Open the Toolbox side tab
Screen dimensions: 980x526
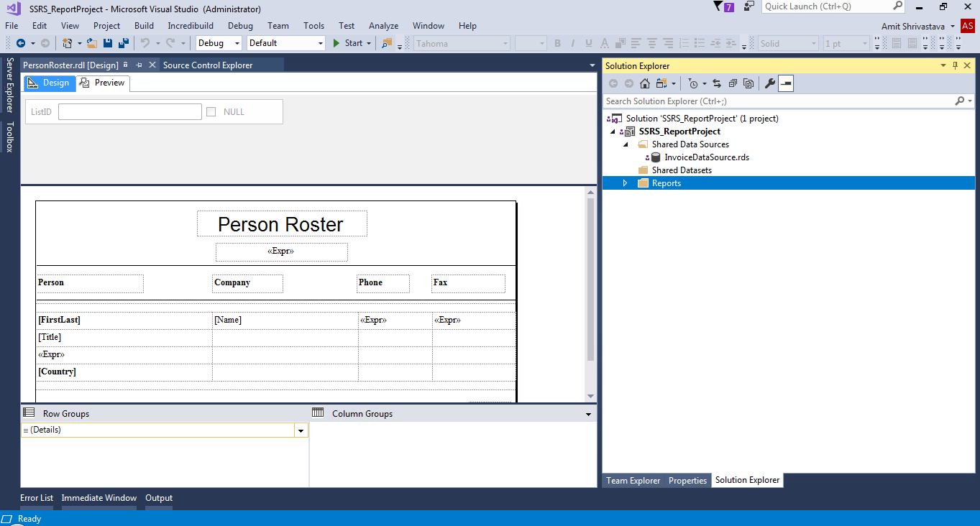(x=9, y=137)
